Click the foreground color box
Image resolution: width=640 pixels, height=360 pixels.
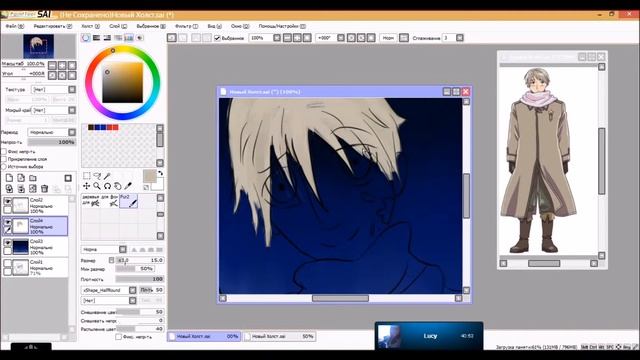(149, 176)
